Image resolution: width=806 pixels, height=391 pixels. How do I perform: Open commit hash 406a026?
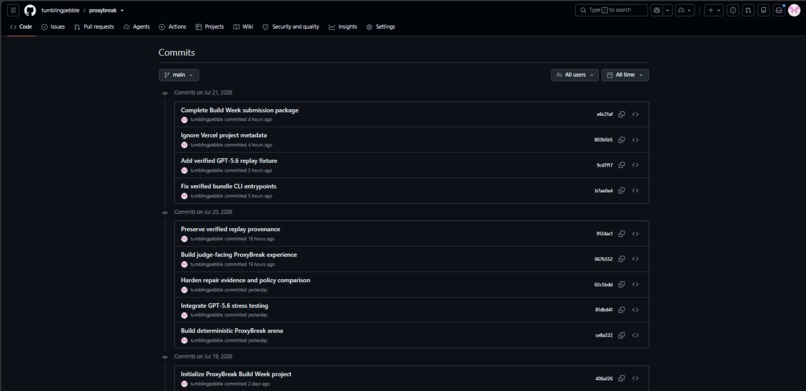coord(604,378)
